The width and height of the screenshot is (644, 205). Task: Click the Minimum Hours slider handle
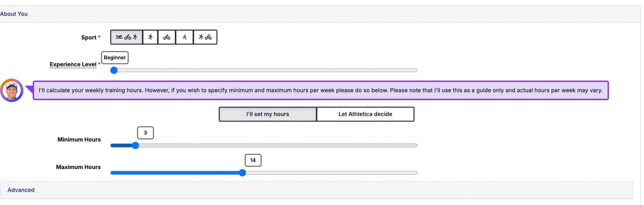(x=135, y=145)
